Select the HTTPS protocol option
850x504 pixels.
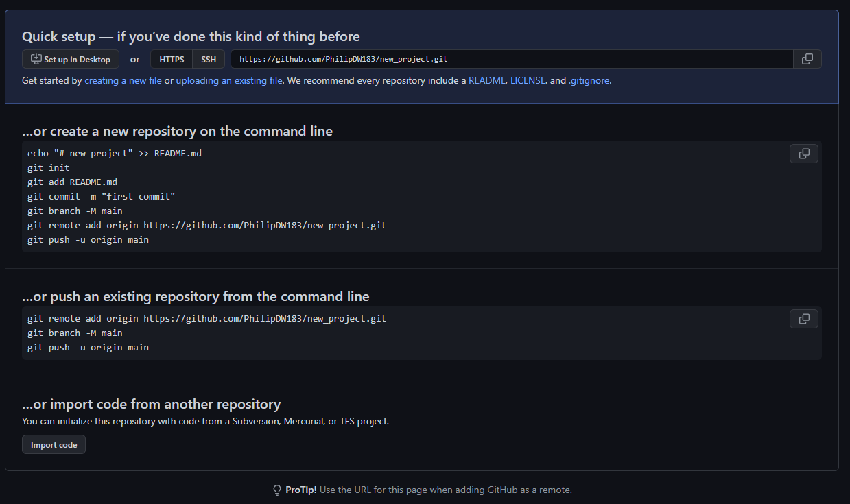171,59
